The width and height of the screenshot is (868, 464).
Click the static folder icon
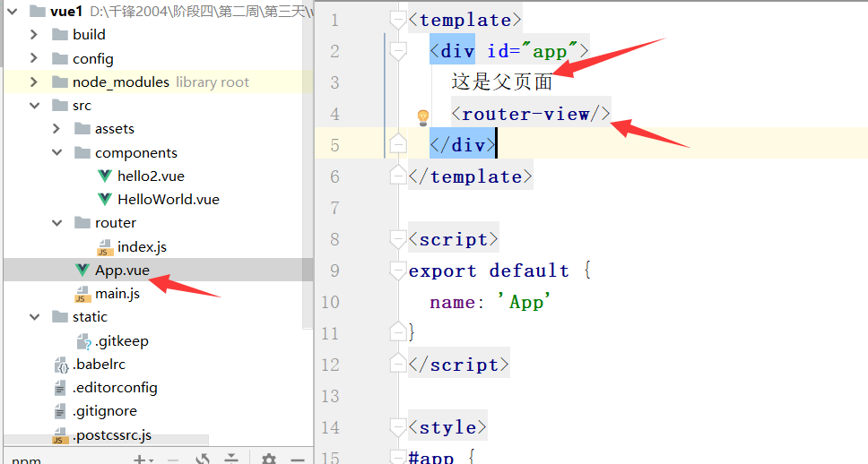tap(60, 317)
